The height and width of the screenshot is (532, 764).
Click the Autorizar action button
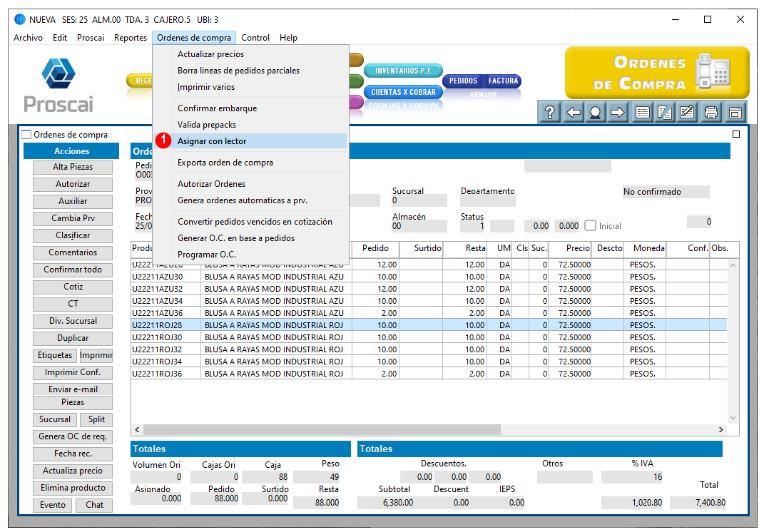click(73, 184)
